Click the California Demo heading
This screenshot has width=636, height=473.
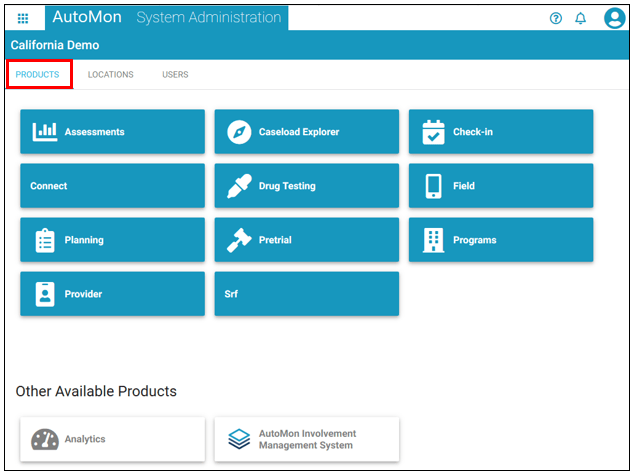click(x=55, y=45)
